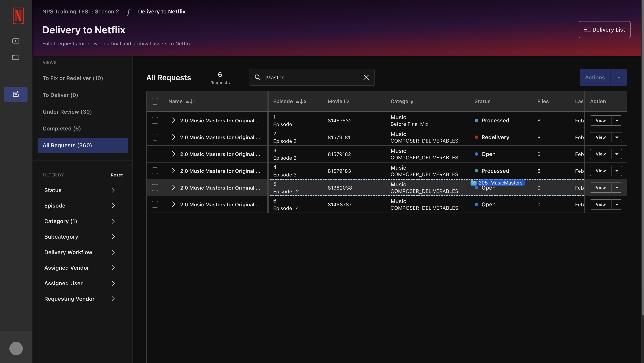Click the Delivery to Netflix breadcrumb
This screenshot has width=644, height=363.
coord(162,12)
